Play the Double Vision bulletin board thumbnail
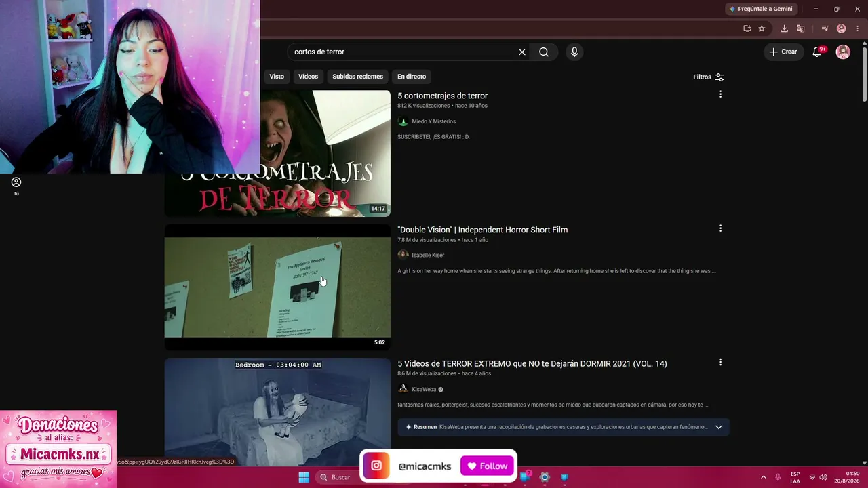Screen dimensions: 868x488 277,287
